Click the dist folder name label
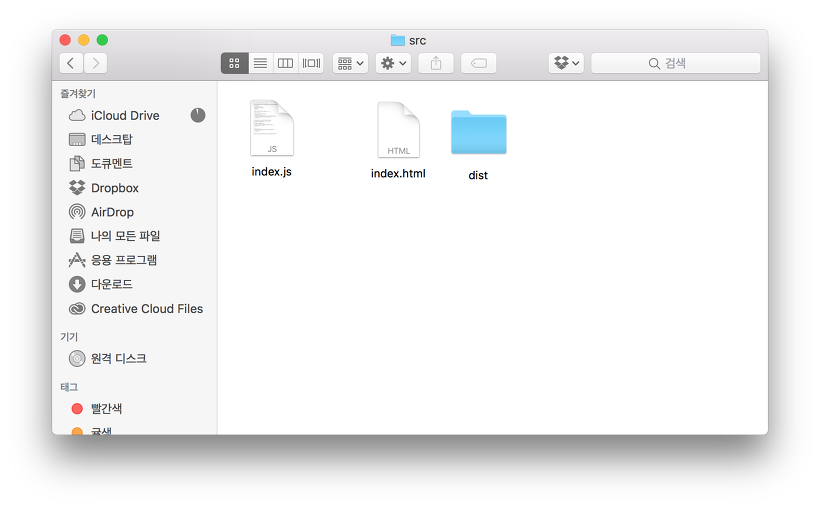The height and width of the screenshot is (509, 820). coord(478,175)
